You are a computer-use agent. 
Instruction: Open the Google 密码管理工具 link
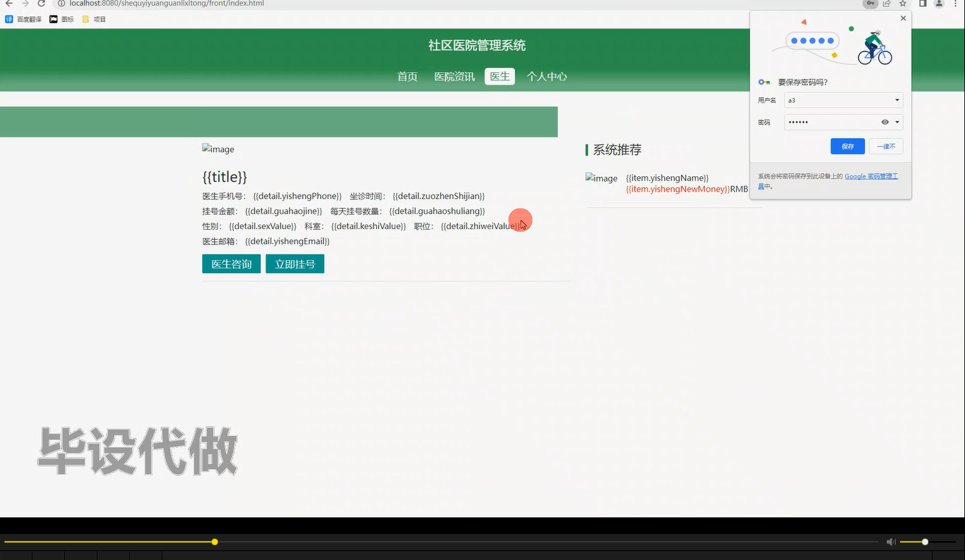(x=871, y=176)
